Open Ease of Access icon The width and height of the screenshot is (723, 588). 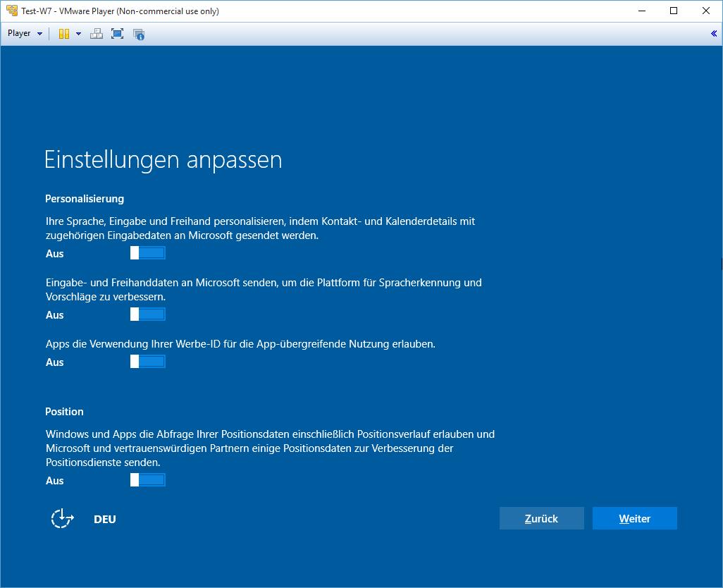coord(62,518)
